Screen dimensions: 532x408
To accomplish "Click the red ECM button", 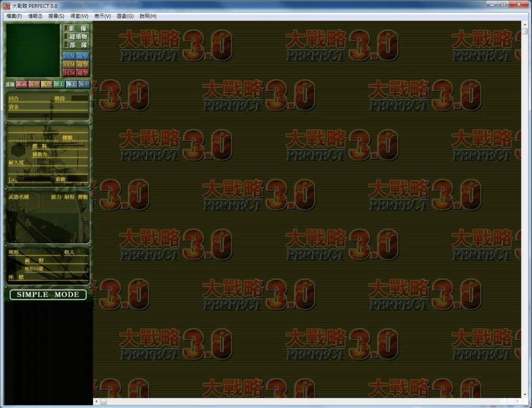I will pyautogui.click(x=69, y=73).
